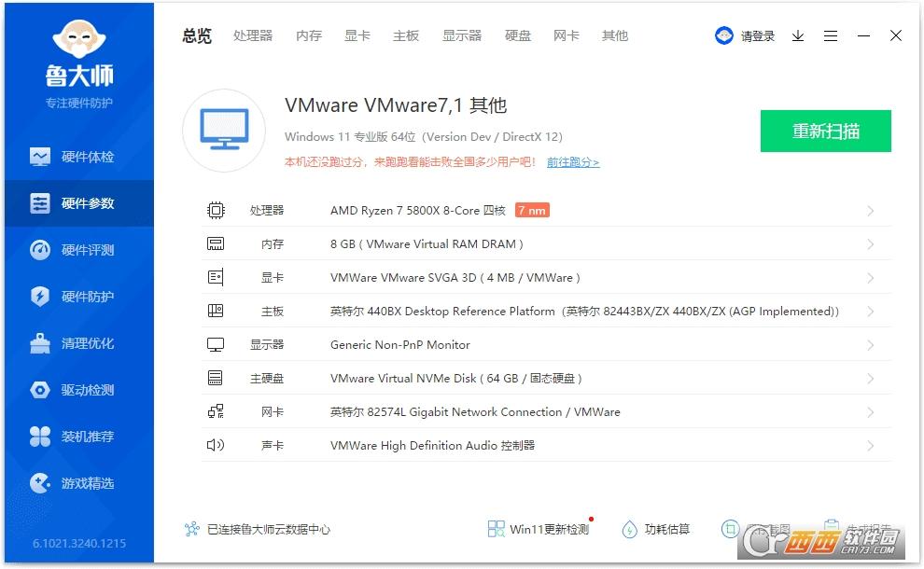This screenshot has height=569, width=924.
Task: Switch to the 显示器 tab
Action: tap(462, 36)
